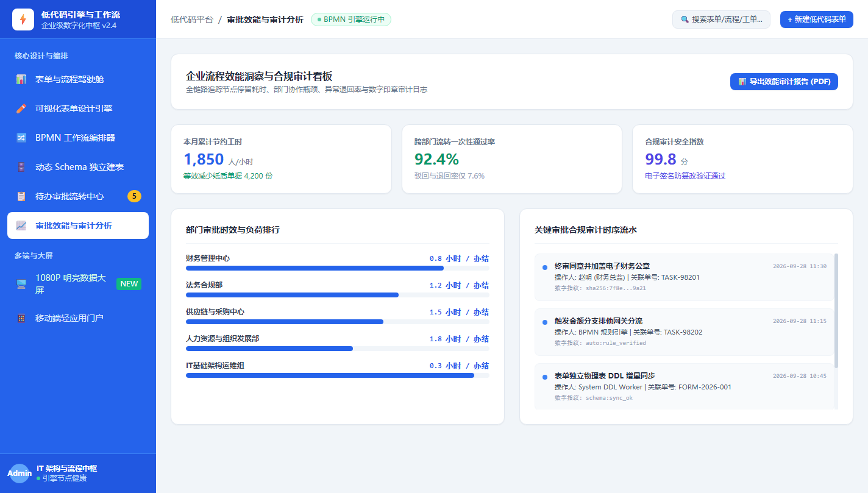
Task: Click the clipboard icon for 待办审批流转中心
Action: 21,196
